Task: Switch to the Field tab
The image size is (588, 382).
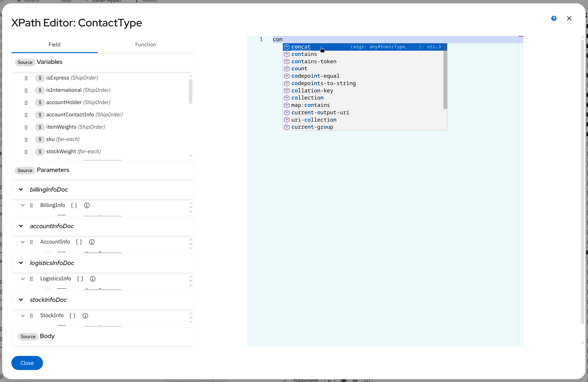Action: tap(55, 45)
